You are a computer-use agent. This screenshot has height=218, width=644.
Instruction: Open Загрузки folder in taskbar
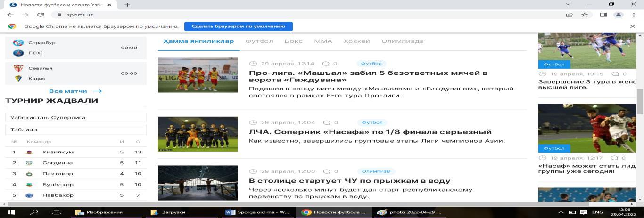point(182,212)
